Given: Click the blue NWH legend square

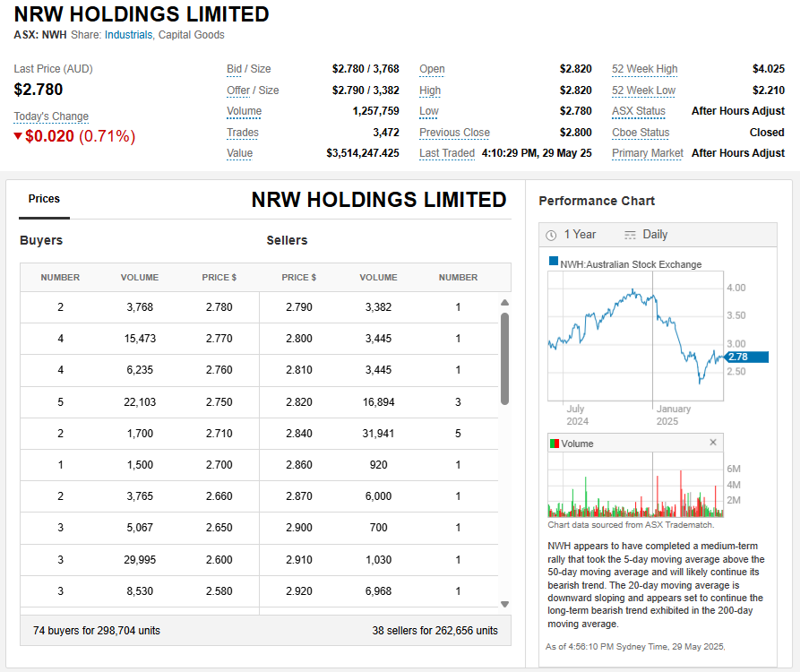Looking at the screenshot, I should [x=554, y=263].
